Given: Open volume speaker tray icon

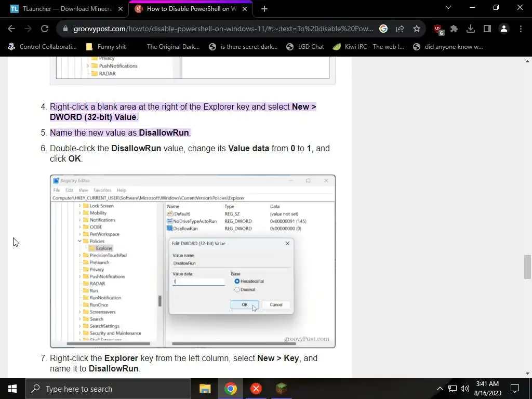Looking at the screenshot, I should click(x=465, y=389).
